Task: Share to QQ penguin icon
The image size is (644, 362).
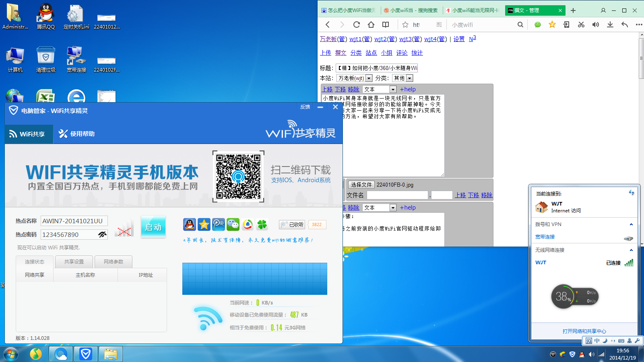Action: (190, 224)
